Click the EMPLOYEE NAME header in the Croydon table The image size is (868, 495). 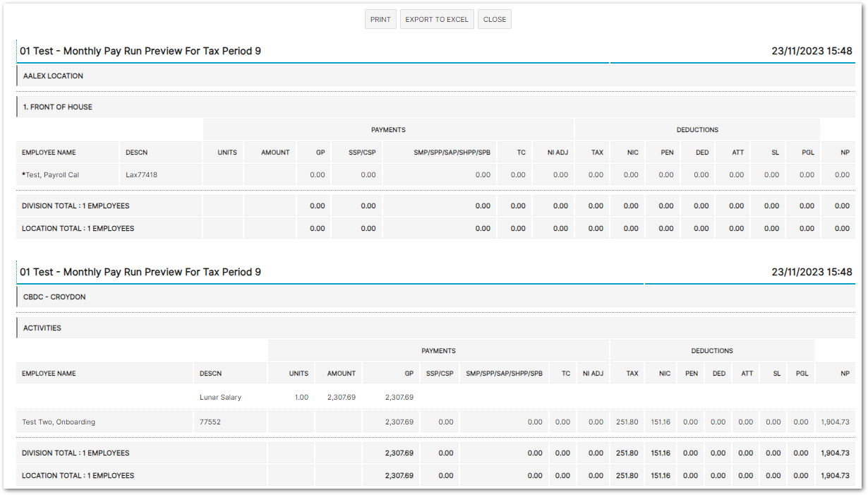tap(49, 373)
